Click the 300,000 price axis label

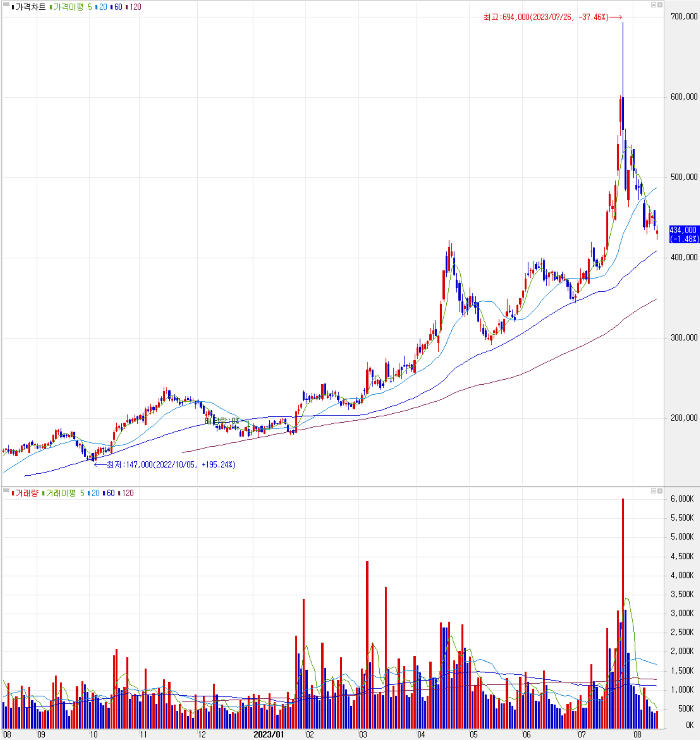(x=684, y=338)
